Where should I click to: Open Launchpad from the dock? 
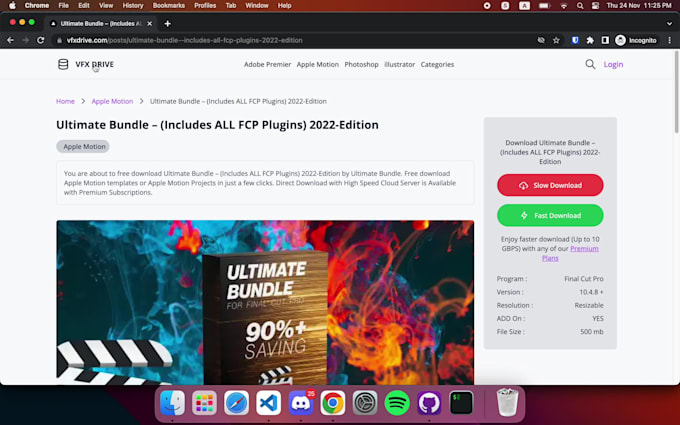(x=204, y=402)
